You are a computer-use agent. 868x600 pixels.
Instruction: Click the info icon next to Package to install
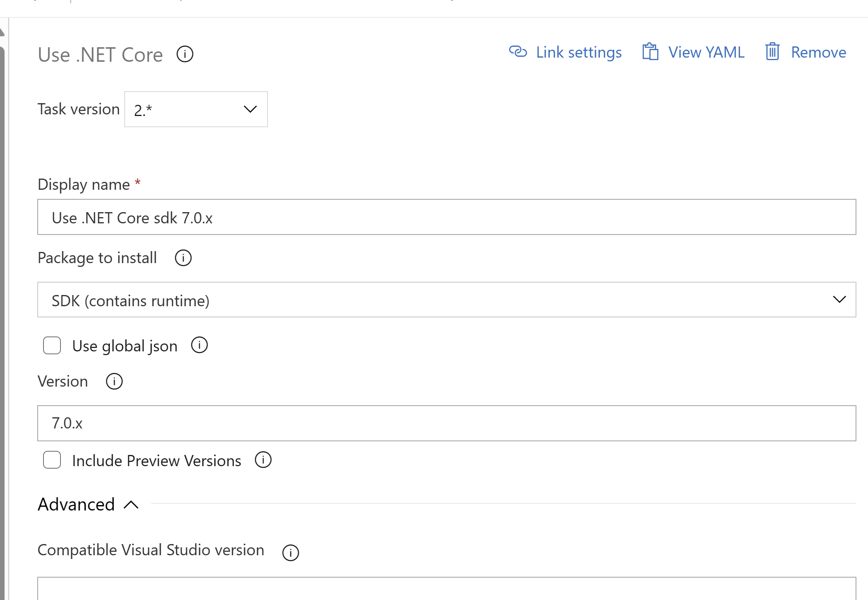pyautogui.click(x=183, y=258)
